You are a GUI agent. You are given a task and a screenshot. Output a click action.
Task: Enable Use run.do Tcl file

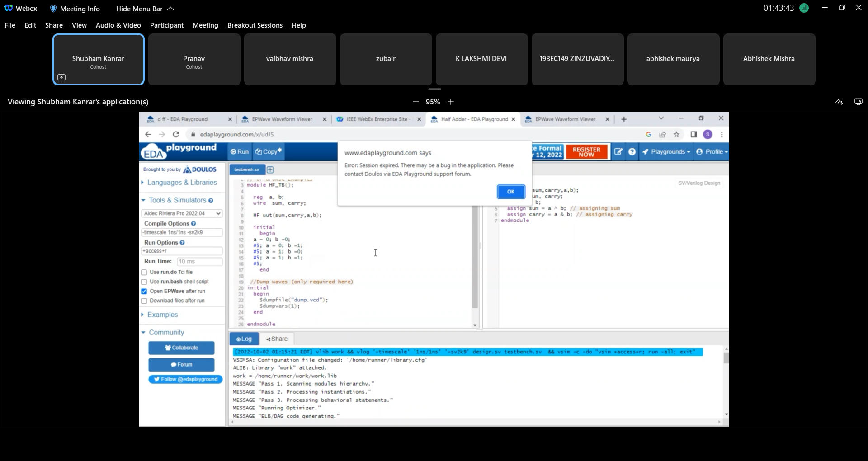click(x=144, y=273)
